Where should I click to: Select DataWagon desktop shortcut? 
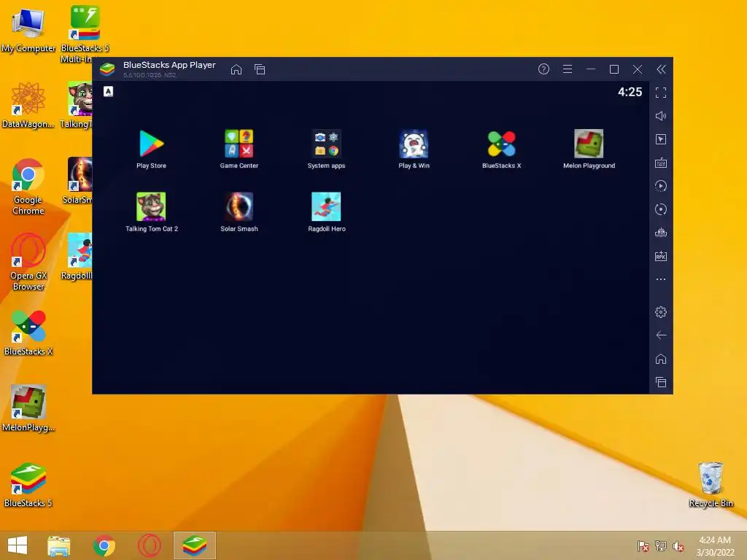[28, 105]
